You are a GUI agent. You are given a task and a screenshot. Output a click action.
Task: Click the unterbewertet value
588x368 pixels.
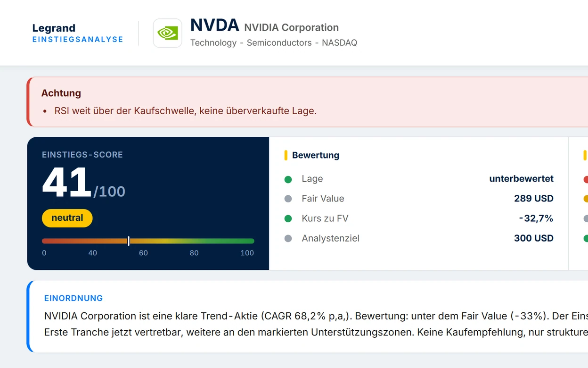tap(522, 179)
